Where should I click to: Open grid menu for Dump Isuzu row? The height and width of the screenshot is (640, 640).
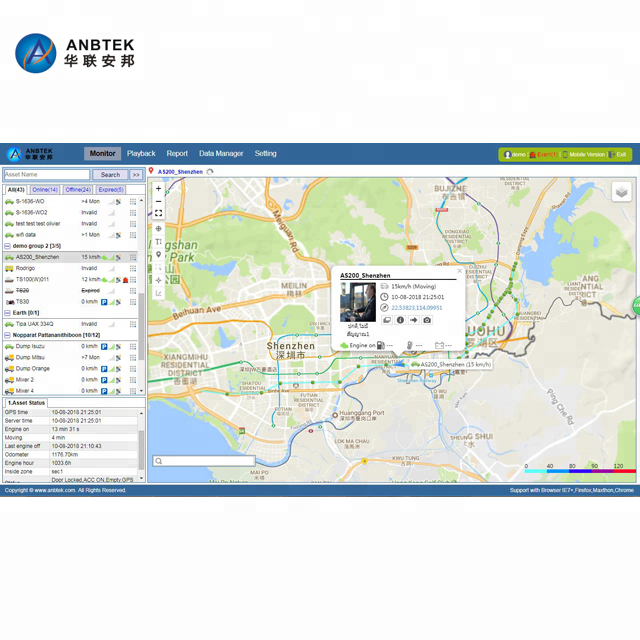coord(133,347)
